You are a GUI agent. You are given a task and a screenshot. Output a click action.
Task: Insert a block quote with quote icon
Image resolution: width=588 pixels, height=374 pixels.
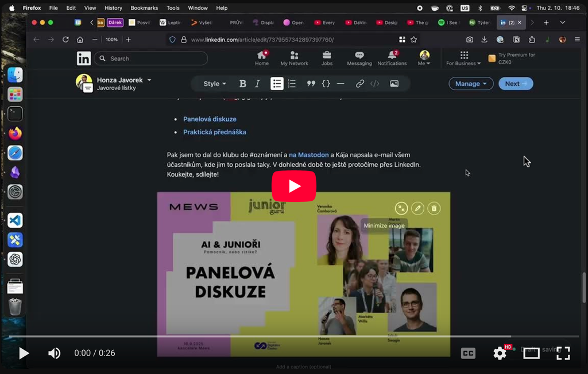[311, 84]
